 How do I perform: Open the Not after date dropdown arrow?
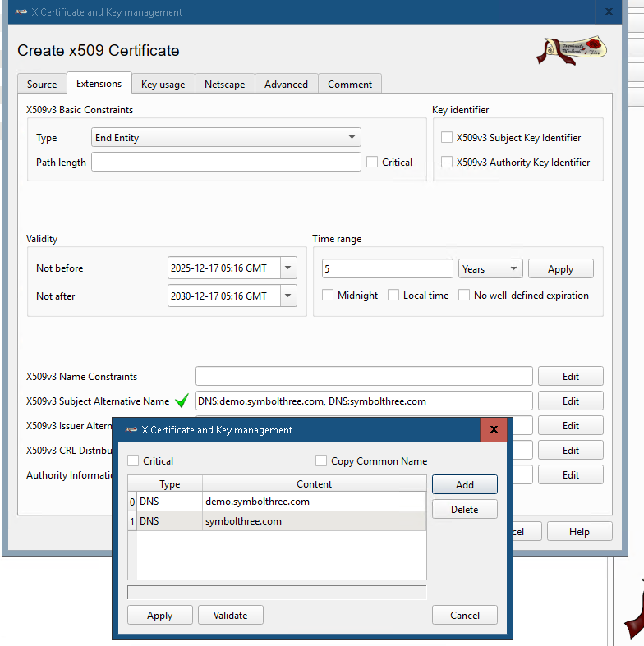click(x=288, y=296)
